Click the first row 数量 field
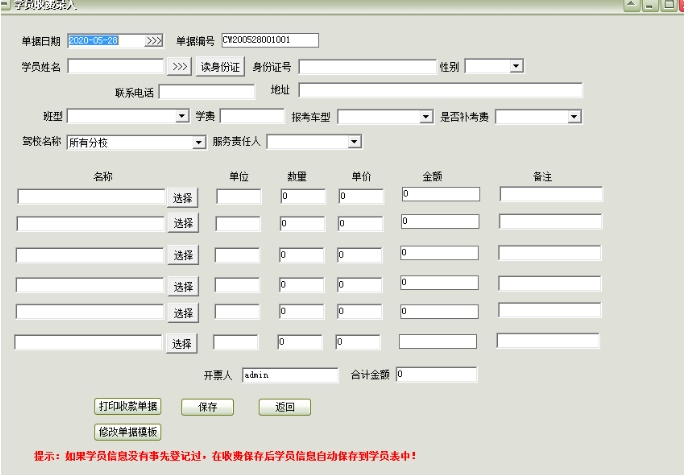Viewport: 684px width, 475px height. pyautogui.click(x=303, y=196)
